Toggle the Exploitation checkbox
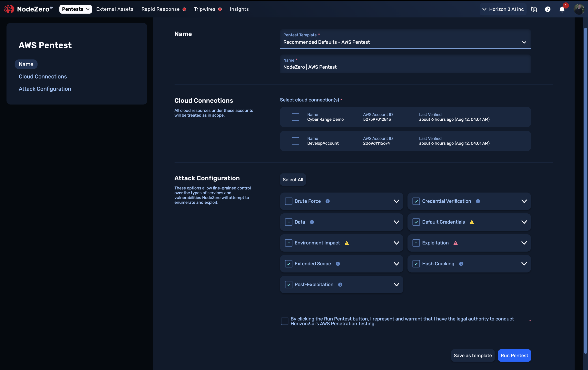Viewport: 588px width, 370px height. 416,243
